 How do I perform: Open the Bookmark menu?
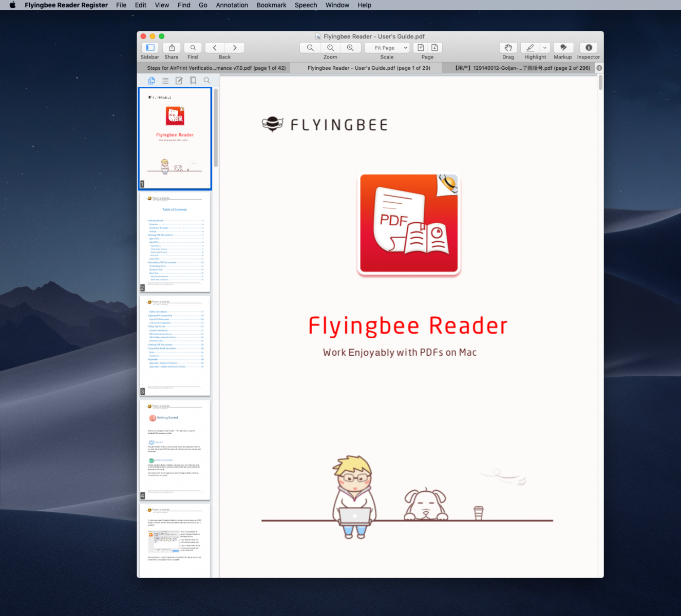pos(271,5)
